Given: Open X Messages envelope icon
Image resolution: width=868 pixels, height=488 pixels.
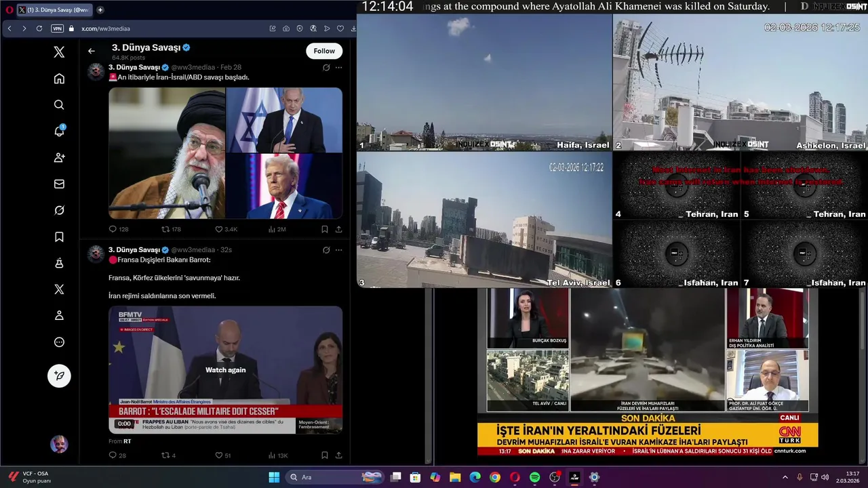Looking at the screenshot, I should tap(59, 184).
